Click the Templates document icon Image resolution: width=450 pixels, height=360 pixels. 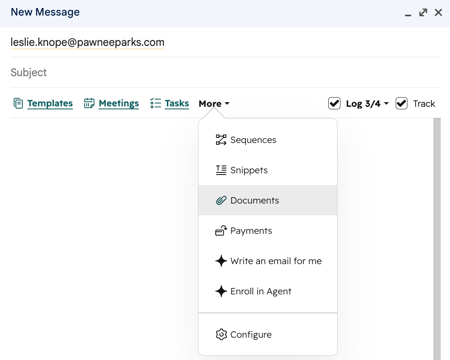18,103
